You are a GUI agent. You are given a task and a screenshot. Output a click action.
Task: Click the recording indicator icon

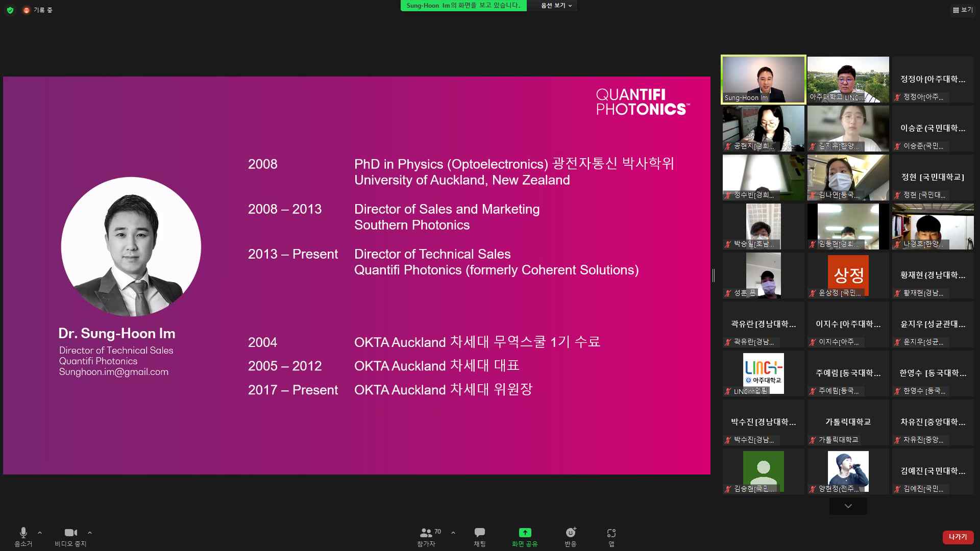coord(27,10)
